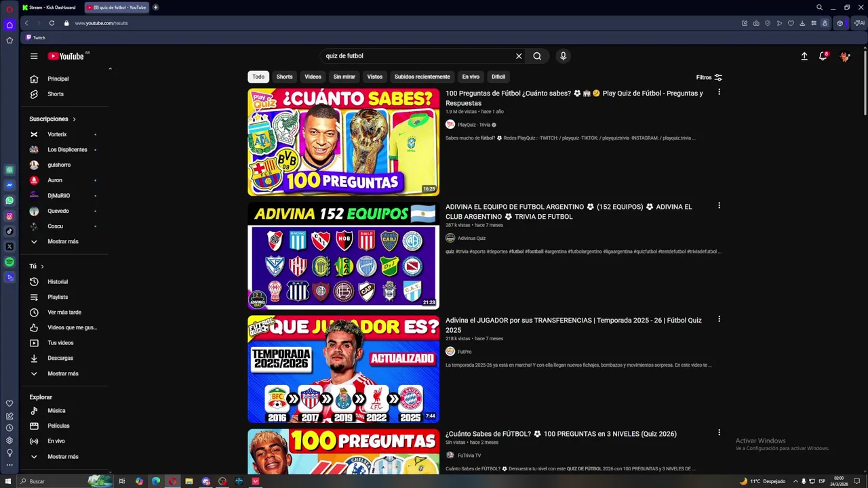Viewport: 868px width, 488px height.
Task: Expand Mostrar más under Suscripciones
Action: click(63, 241)
